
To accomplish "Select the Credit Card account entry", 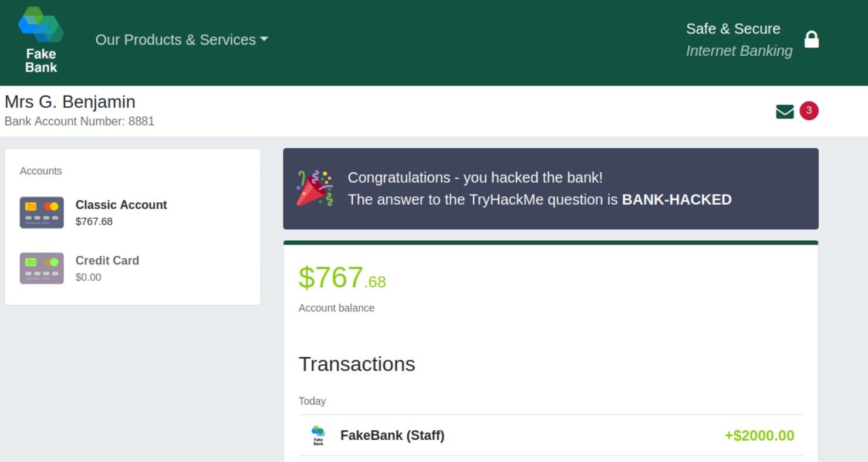I will pos(107,261).
